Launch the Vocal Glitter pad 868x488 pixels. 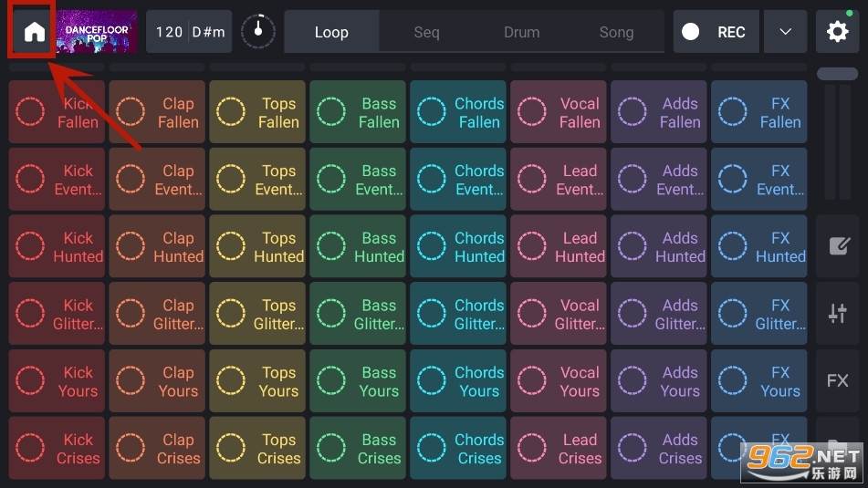pyautogui.click(x=559, y=314)
